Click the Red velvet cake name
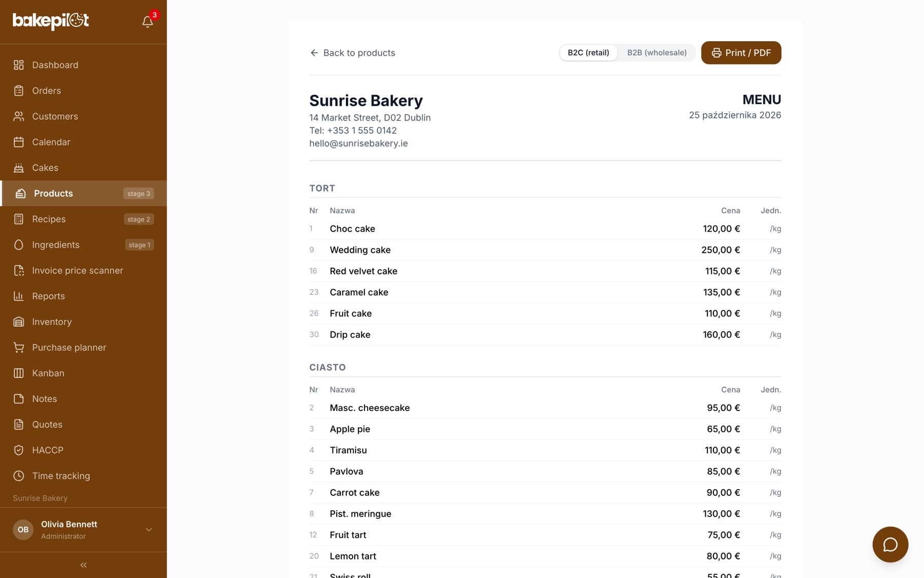The width and height of the screenshot is (924, 578). 363,271
